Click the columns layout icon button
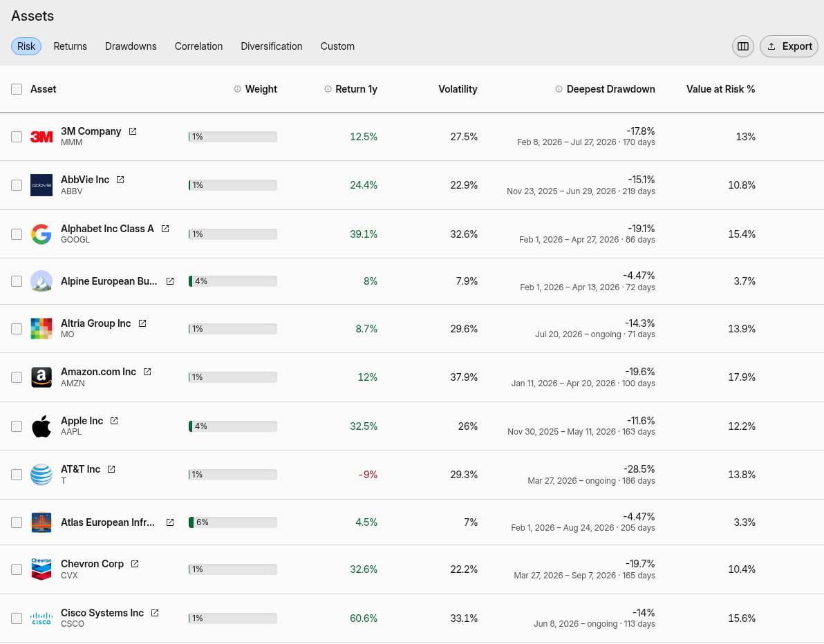Screen dimensions: 824x644 point(742,46)
